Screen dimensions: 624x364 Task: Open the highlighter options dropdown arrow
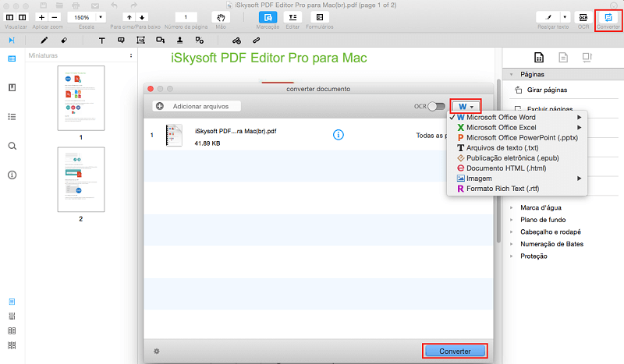point(565,17)
